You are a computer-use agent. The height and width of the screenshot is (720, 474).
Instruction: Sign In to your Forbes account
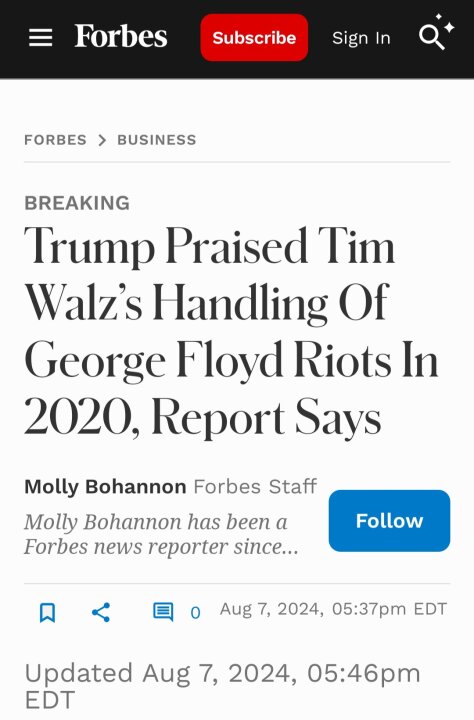pos(361,38)
